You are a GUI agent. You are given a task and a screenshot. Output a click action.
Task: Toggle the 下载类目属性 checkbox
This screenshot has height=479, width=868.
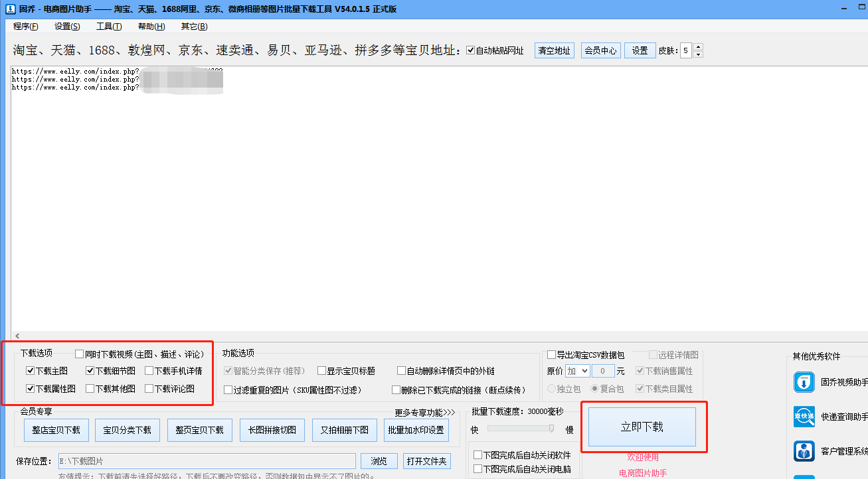[640, 389]
